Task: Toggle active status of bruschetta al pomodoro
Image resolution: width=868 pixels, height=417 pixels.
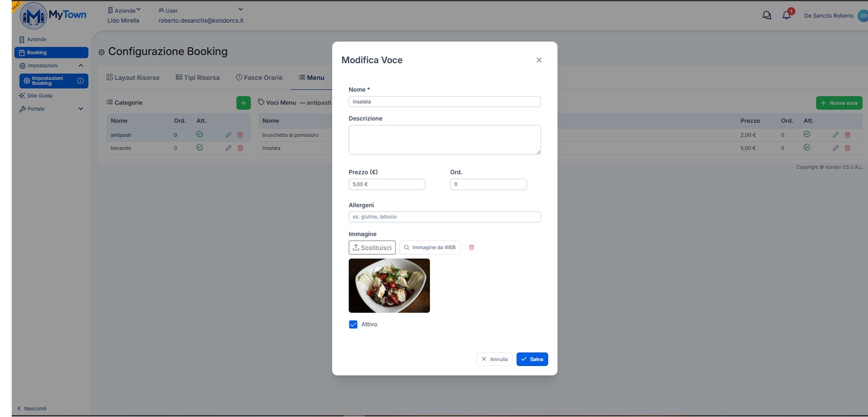Action: [807, 134]
